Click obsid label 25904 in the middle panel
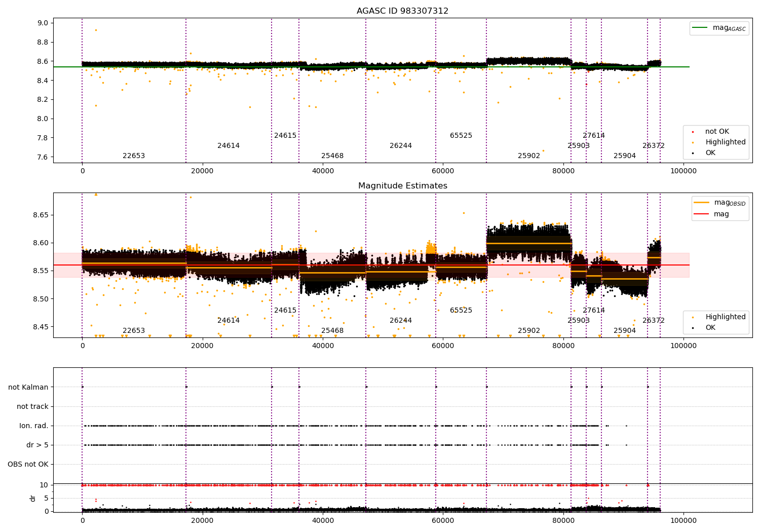Screen dimensions: 760x532 625,331
